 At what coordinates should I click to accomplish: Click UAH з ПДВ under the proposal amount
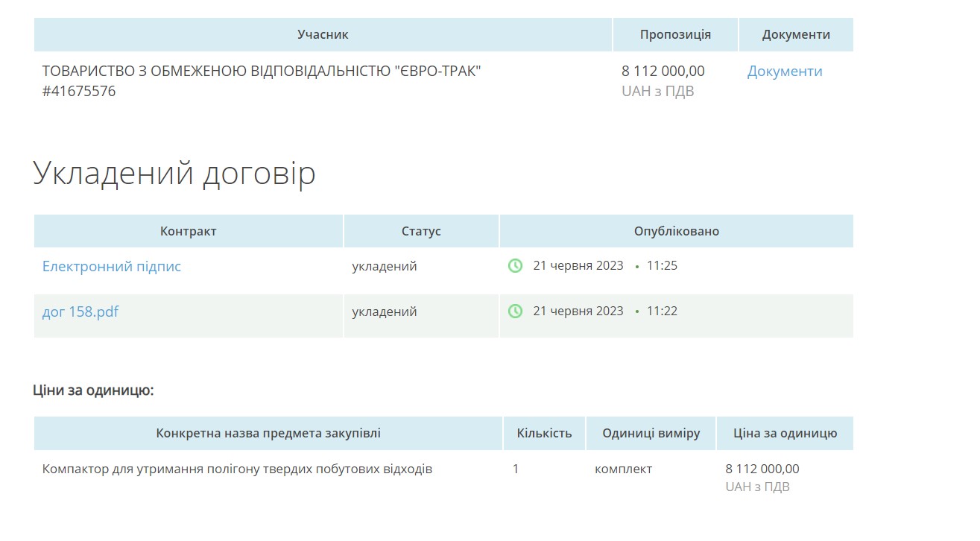[658, 92]
